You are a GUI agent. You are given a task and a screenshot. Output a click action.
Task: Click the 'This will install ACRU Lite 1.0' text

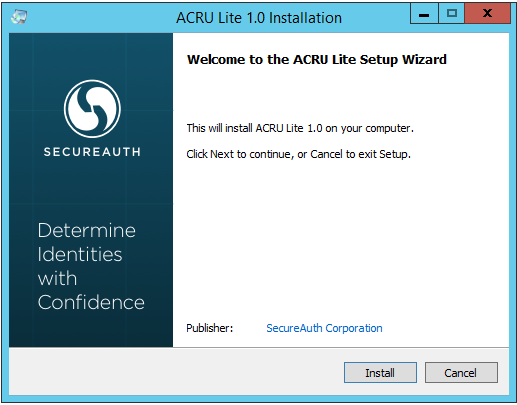[300, 128]
